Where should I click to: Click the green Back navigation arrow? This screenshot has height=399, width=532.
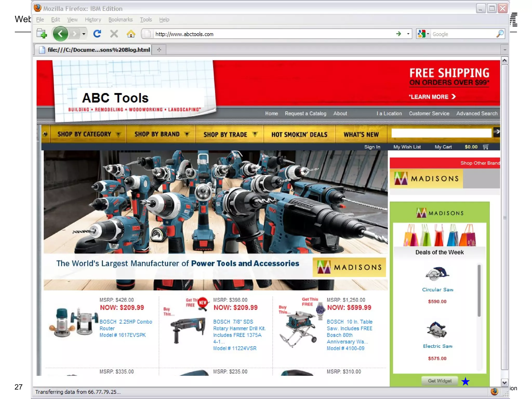60,34
